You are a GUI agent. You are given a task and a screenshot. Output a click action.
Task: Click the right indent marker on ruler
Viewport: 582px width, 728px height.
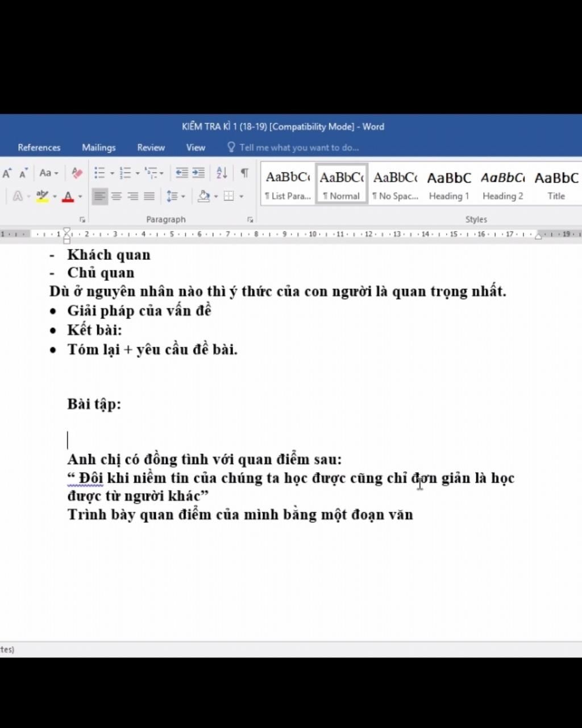538,236
